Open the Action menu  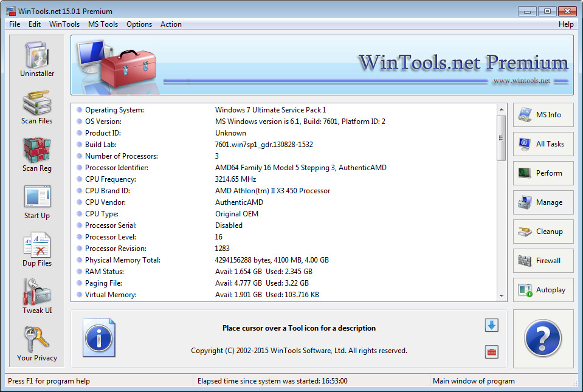[171, 24]
